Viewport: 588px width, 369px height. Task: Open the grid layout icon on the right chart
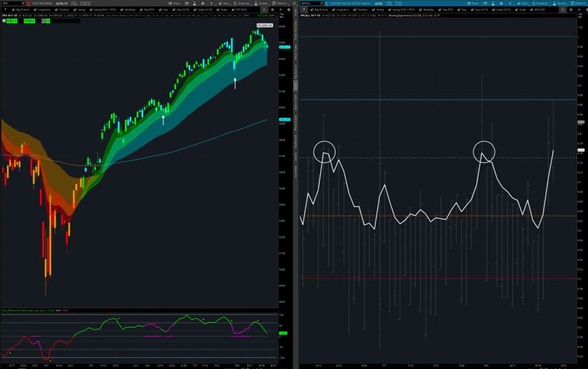tap(571, 9)
